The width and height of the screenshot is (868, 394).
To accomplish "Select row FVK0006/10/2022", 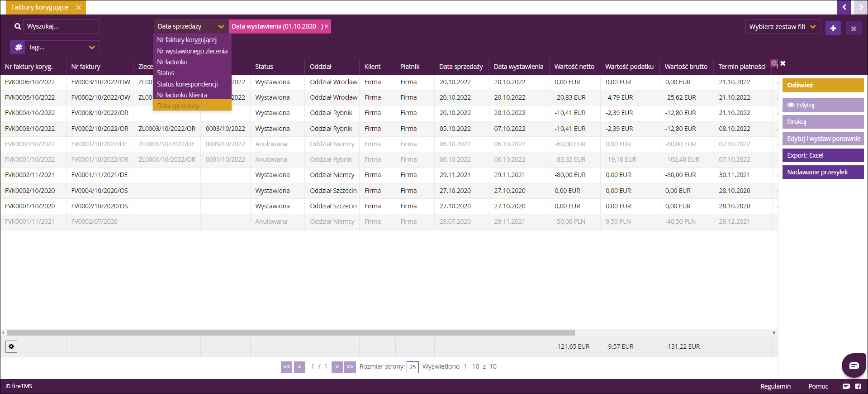I will point(389,82).
